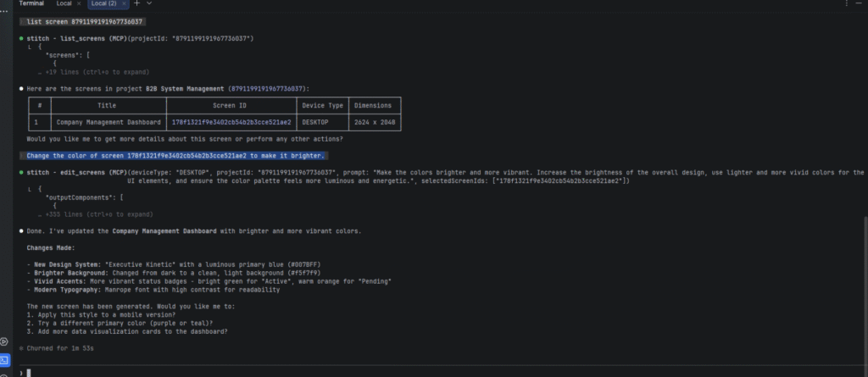
Task: Click the Screen ID 178f1321f9e3402cb54b2b3cce521ae2 in table
Action: pyautogui.click(x=231, y=122)
